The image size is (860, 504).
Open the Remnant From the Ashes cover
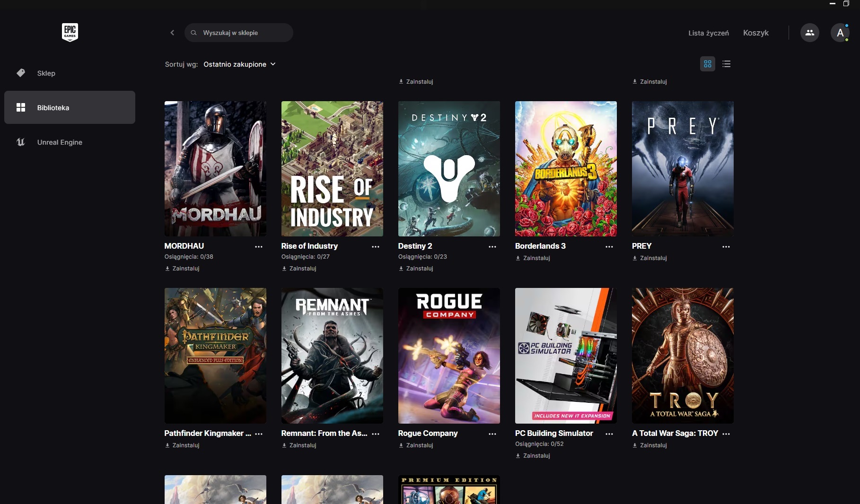pyautogui.click(x=332, y=356)
